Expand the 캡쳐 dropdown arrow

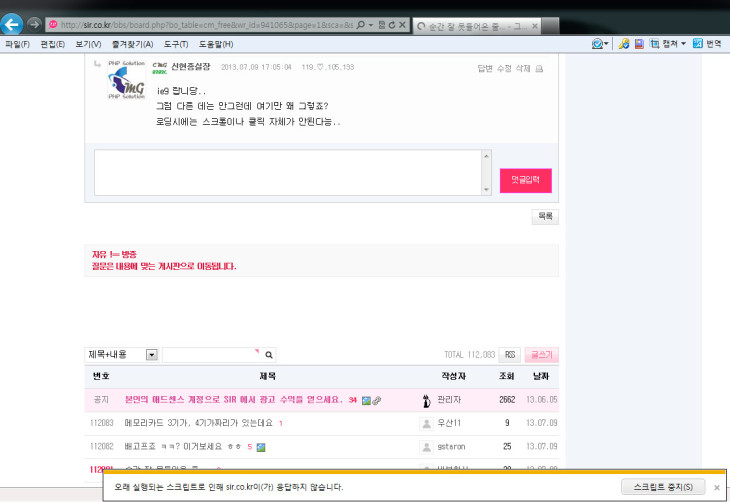683,44
